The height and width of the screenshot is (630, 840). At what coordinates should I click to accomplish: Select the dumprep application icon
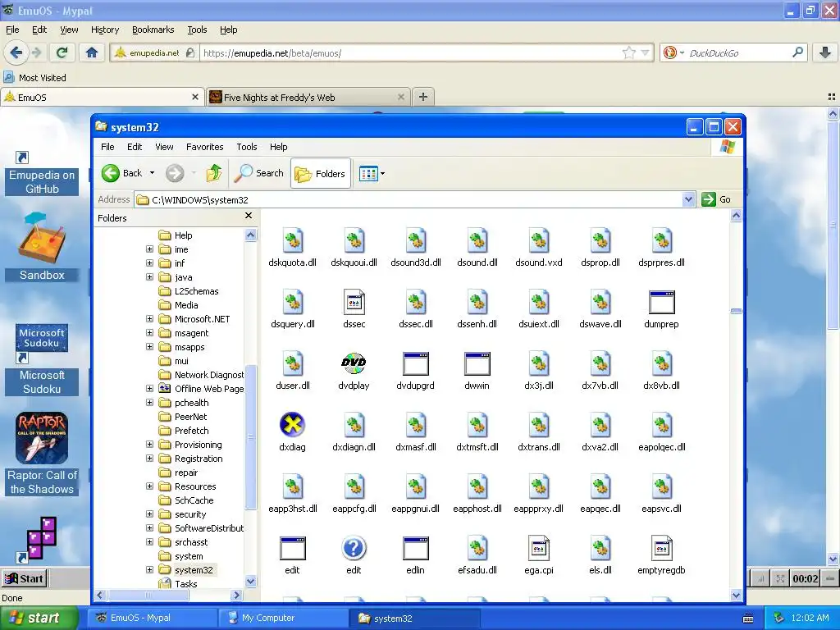coord(661,303)
